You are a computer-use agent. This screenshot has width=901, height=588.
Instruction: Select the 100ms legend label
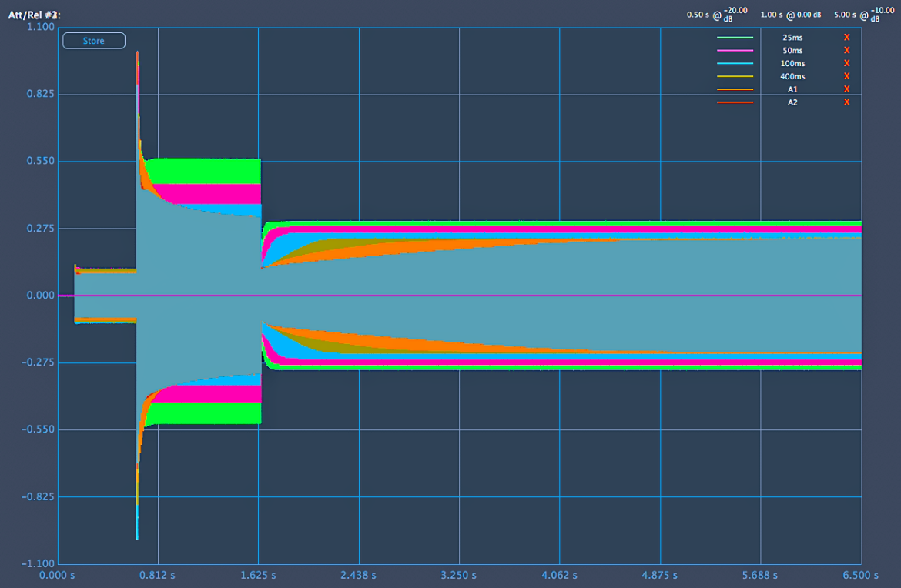click(792, 63)
